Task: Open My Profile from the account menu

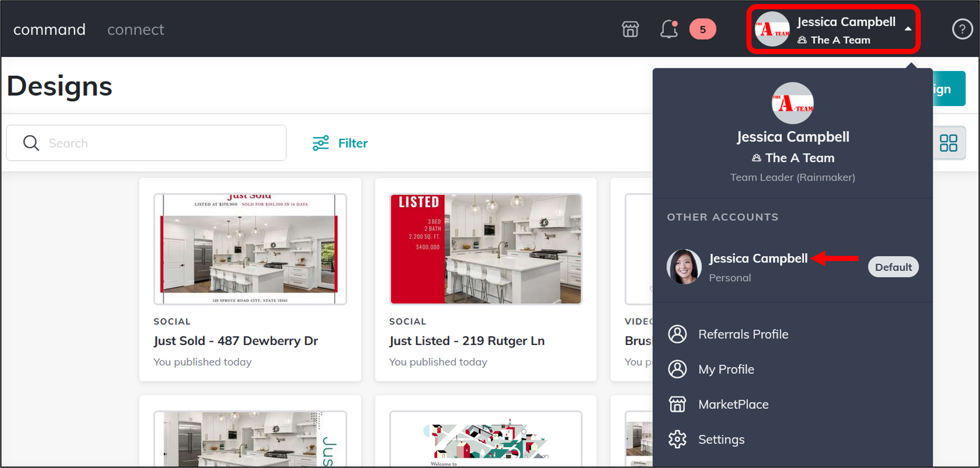Action: click(726, 369)
